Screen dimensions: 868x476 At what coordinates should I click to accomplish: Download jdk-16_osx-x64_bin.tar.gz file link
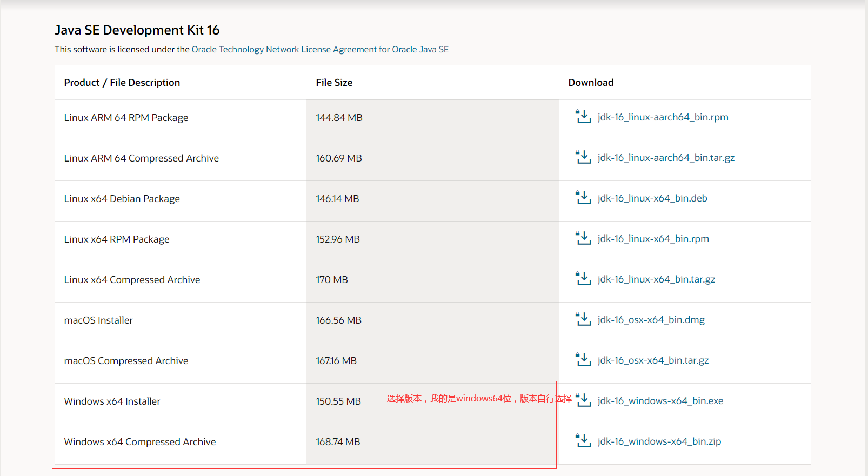click(x=653, y=360)
